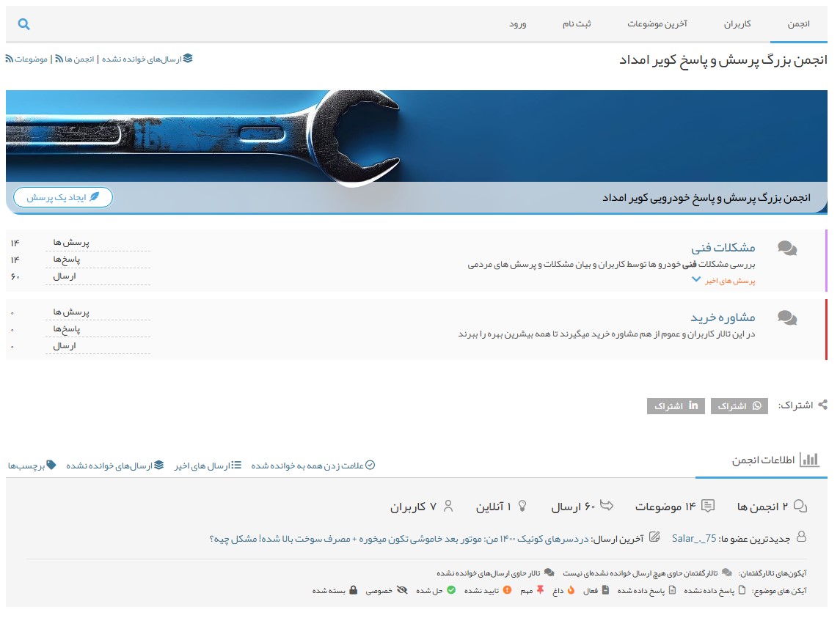Click the document icon by فعال
The width and height of the screenshot is (840, 618).
click(605, 589)
